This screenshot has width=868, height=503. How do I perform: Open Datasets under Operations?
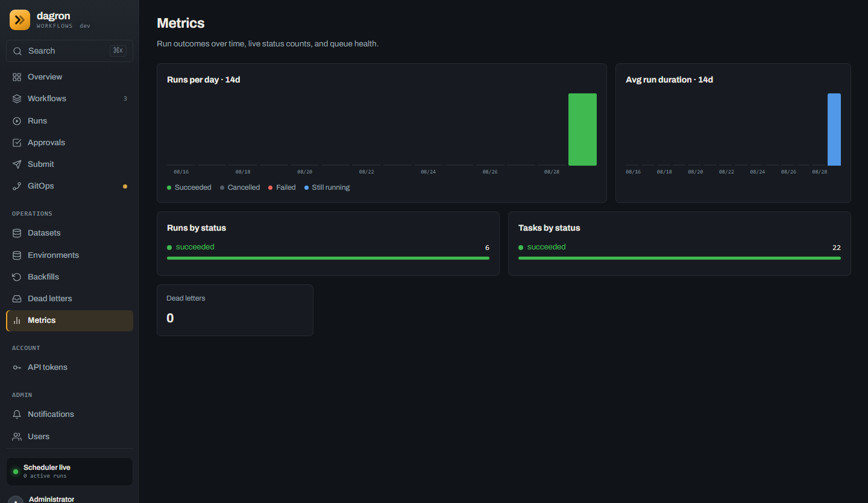[69, 233]
